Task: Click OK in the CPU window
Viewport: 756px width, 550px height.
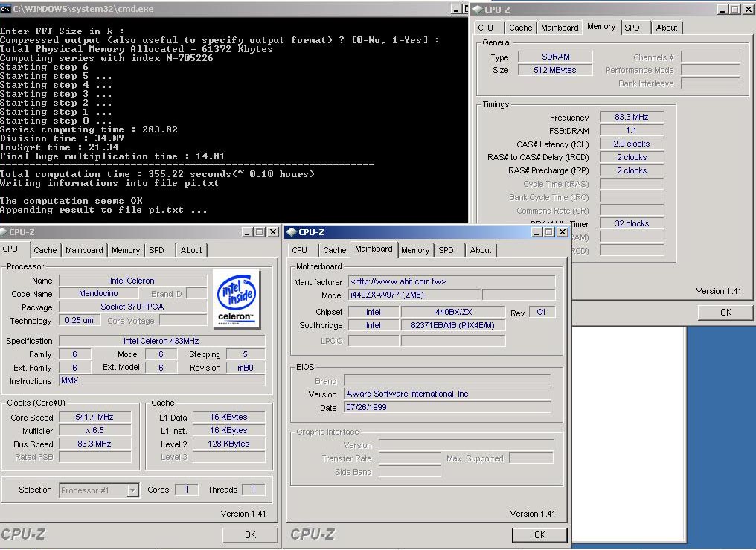Action: pyautogui.click(x=250, y=534)
